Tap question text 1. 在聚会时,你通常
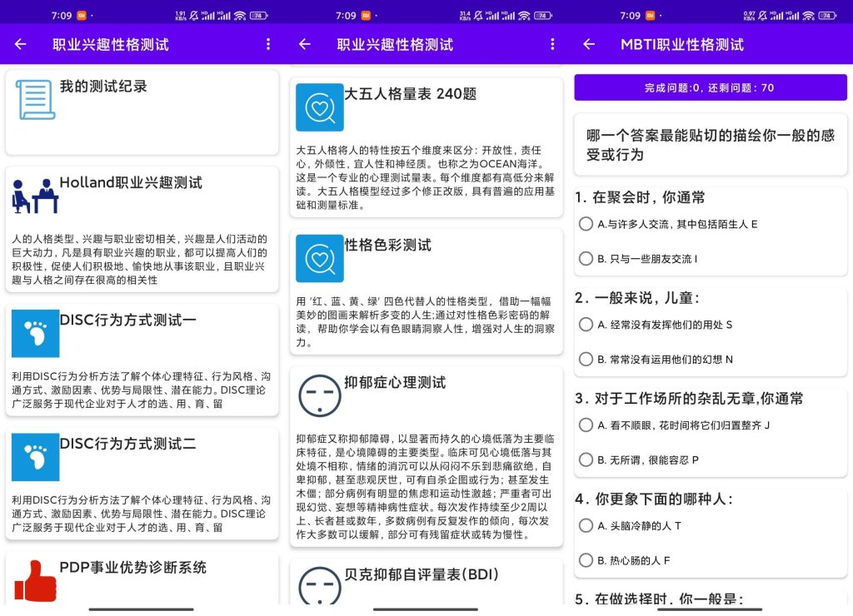 [x=640, y=197]
